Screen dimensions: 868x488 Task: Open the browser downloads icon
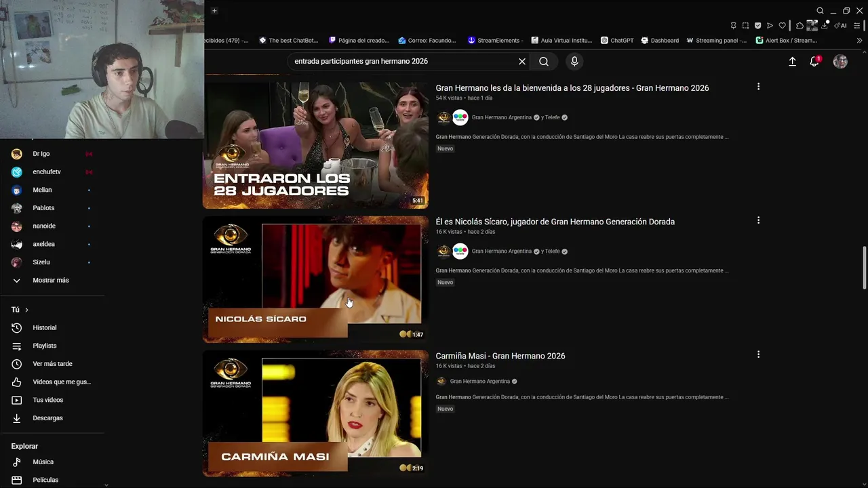tap(825, 26)
